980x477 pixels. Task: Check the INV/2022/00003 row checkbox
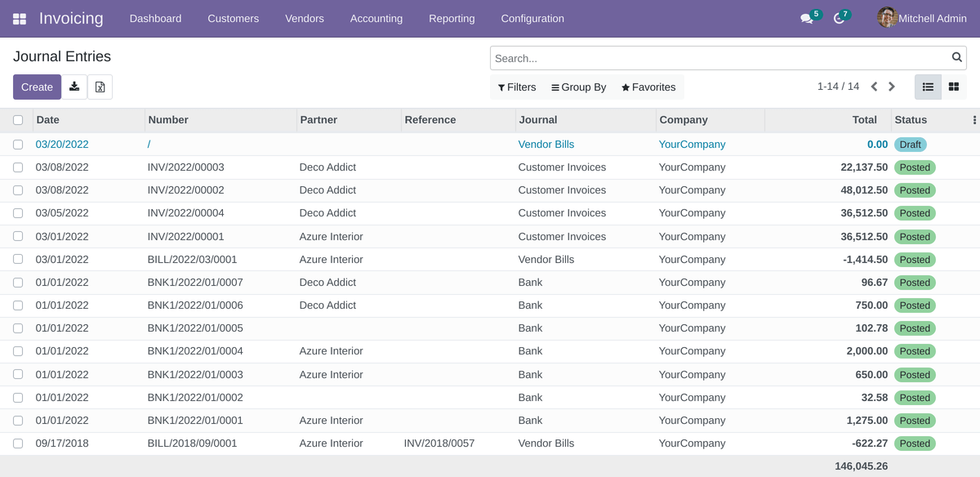point(18,167)
